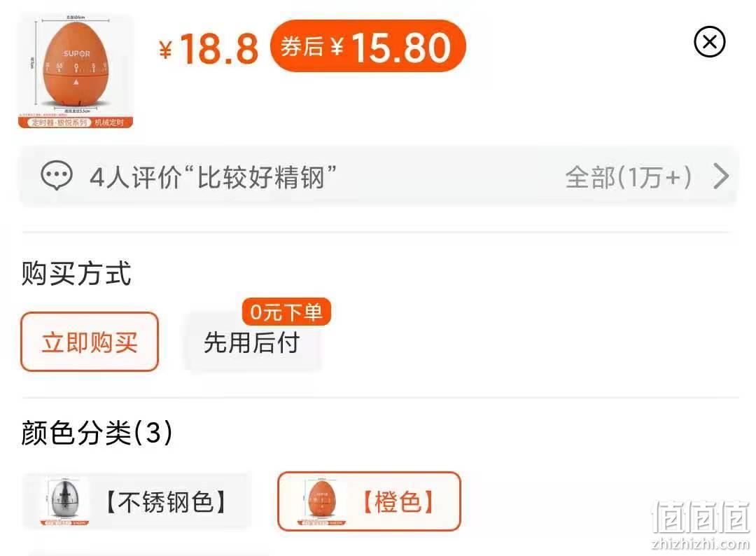Tap the 券后¥15.80 coupon price badge
The height and width of the screenshot is (556, 756).
point(368,47)
